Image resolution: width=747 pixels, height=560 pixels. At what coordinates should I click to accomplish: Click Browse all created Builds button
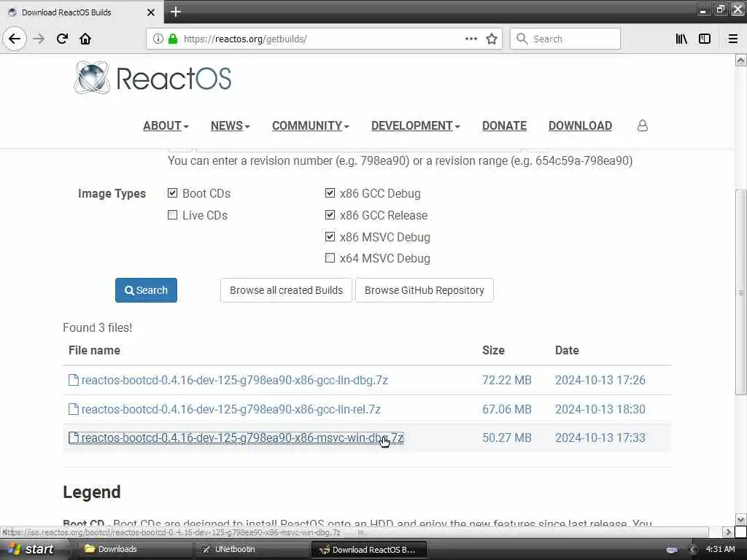pyautogui.click(x=286, y=290)
